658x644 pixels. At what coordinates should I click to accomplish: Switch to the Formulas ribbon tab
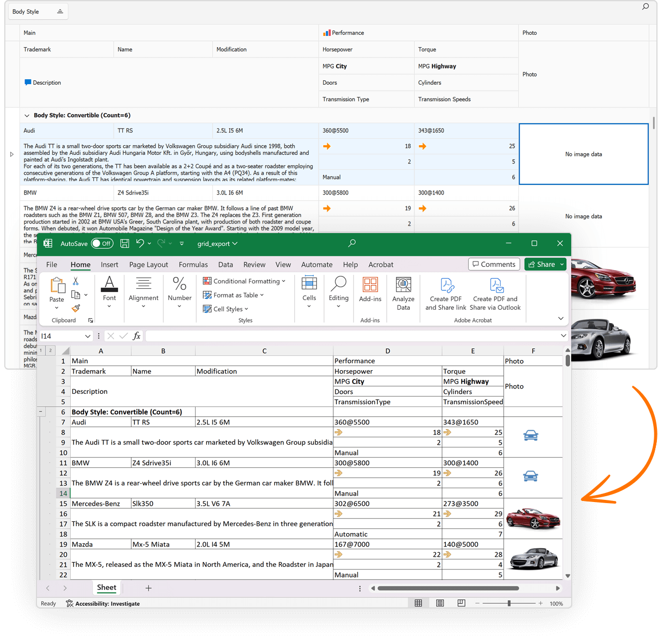(193, 264)
